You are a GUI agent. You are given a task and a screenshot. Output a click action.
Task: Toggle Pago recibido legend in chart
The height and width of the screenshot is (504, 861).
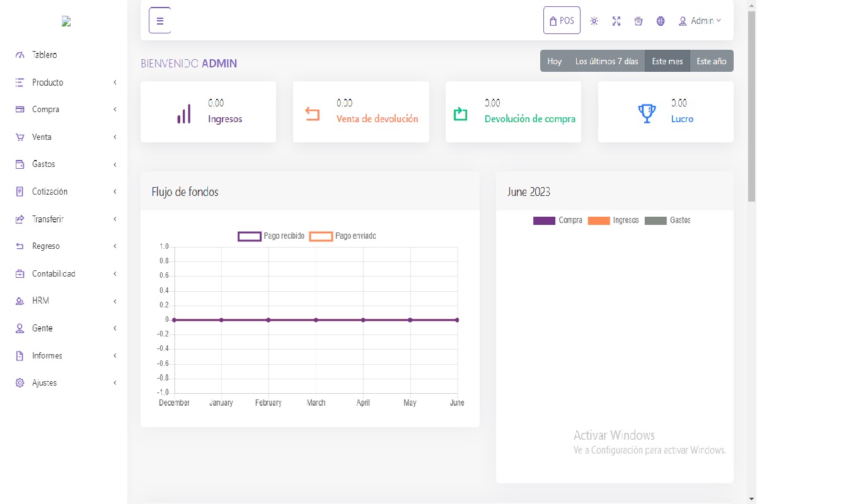(271, 236)
